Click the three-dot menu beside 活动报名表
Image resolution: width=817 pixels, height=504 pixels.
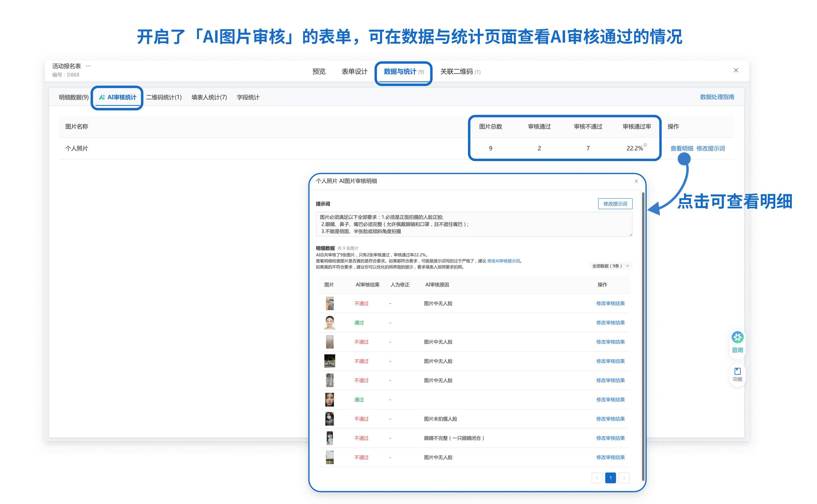point(88,66)
